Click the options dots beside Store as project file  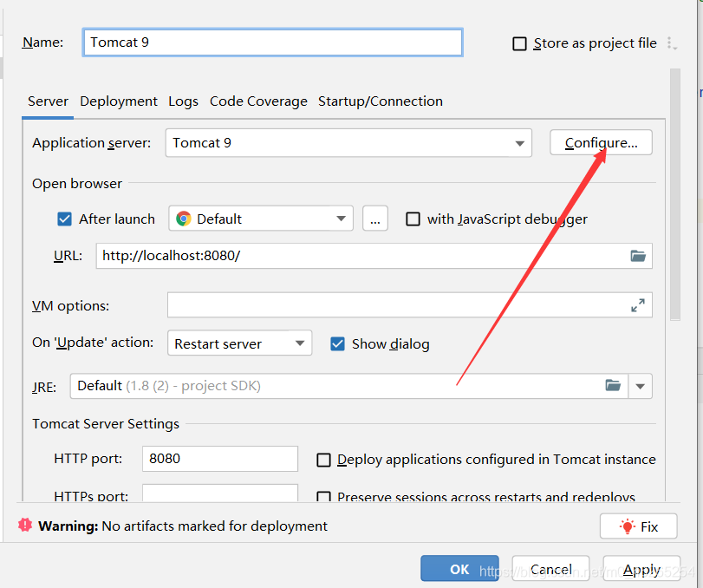point(671,43)
